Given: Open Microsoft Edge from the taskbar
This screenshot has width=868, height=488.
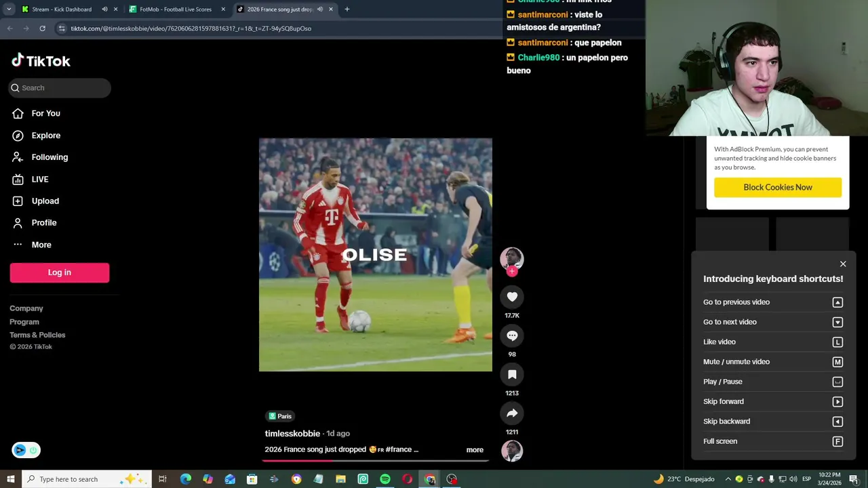Looking at the screenshot, I should click(x=186, y=479).
